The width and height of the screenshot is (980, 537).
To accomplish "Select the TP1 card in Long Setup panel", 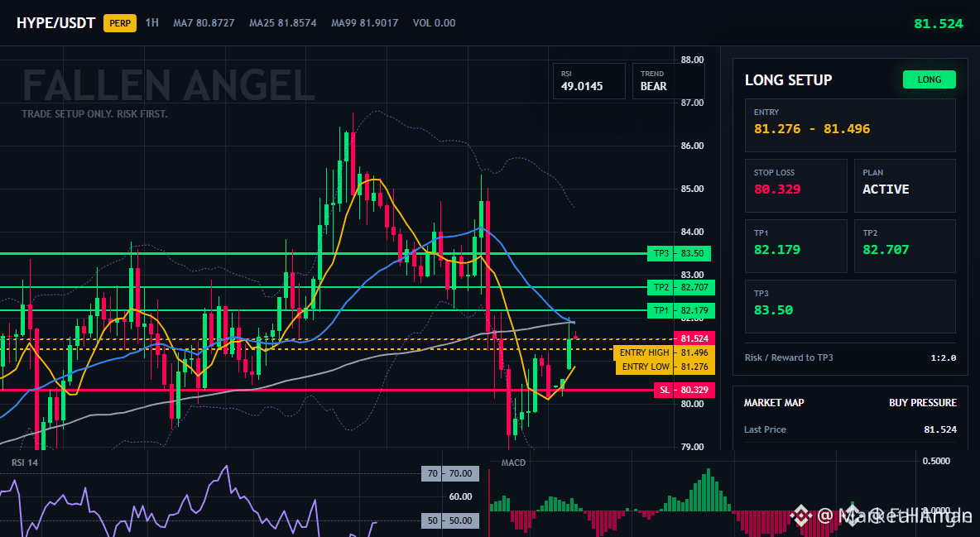I will [795, 246].
